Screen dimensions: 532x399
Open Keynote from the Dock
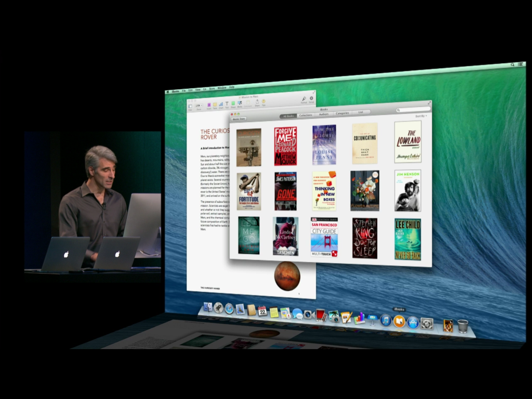(373, 319)
